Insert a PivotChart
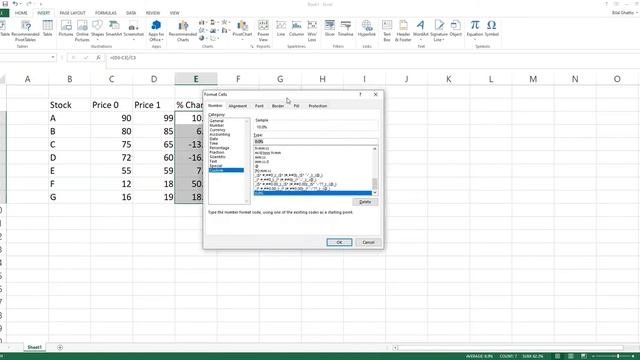 click(242, 29)
